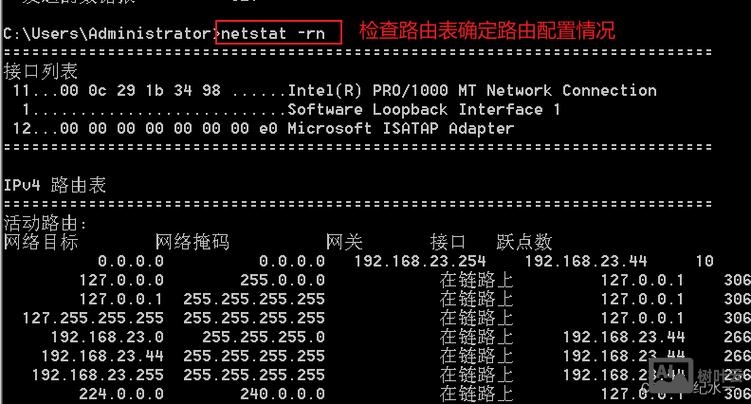Click the gateway address 192.168.23.254

pos(420,261)
